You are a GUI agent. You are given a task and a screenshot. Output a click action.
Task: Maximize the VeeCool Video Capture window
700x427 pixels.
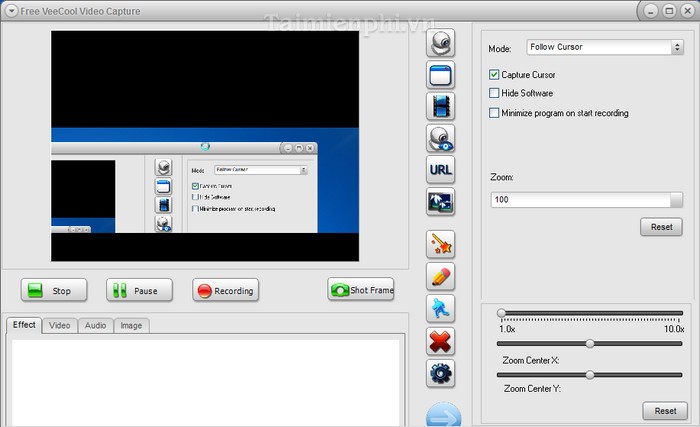pos(669,11)
